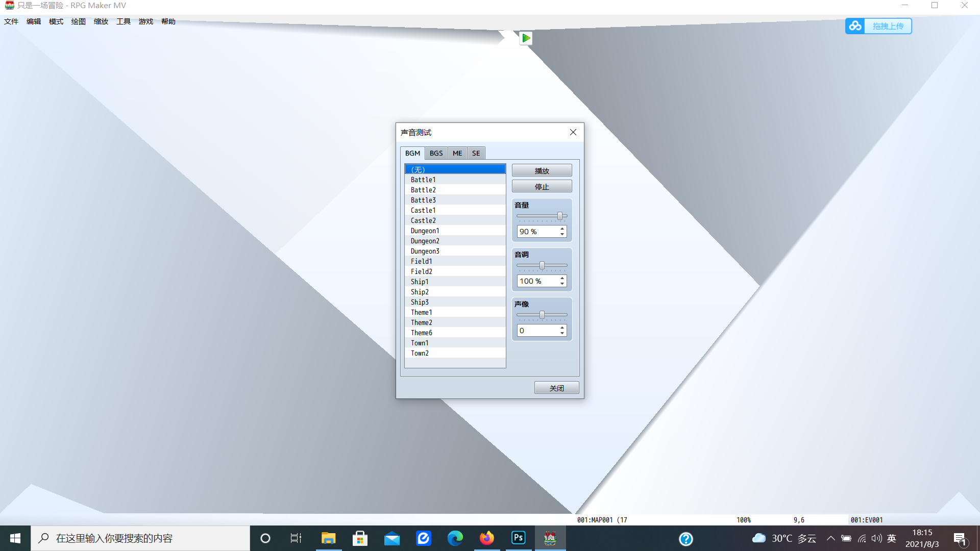This screenshot has width=980, height=551.
Task: Click the volume speaker icon in tray
Action: pos(877,538)
